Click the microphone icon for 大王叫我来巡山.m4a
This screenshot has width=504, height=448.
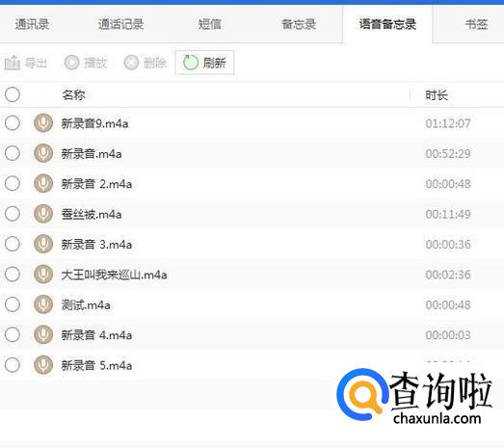(43, 275)
